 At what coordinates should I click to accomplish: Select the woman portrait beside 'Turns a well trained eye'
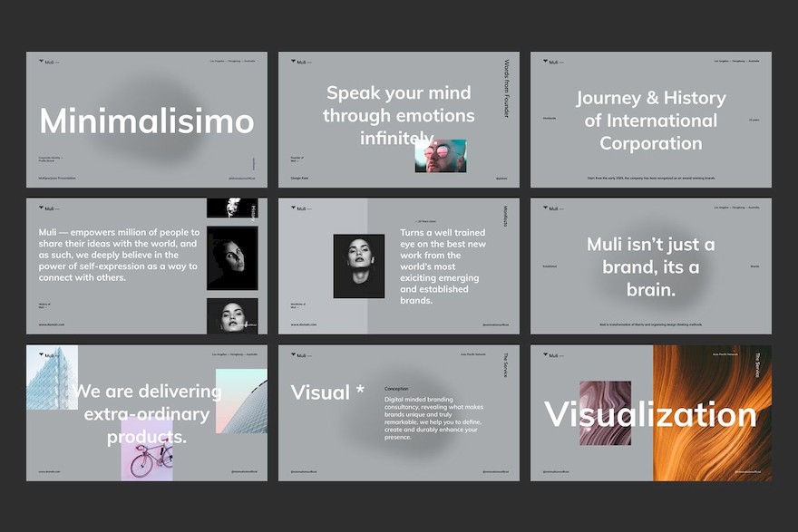coord(358,266)
